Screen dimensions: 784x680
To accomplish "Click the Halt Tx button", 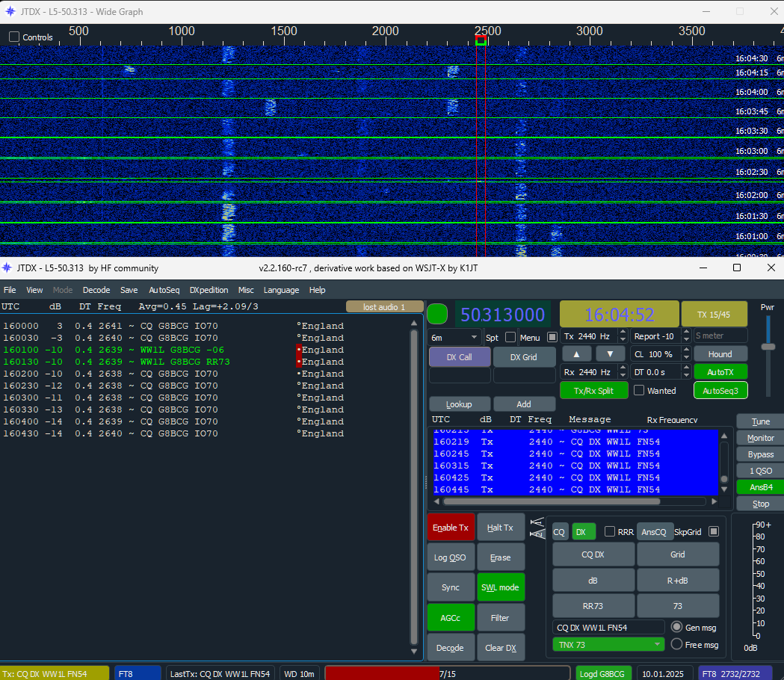I will [x=500, y=527].
